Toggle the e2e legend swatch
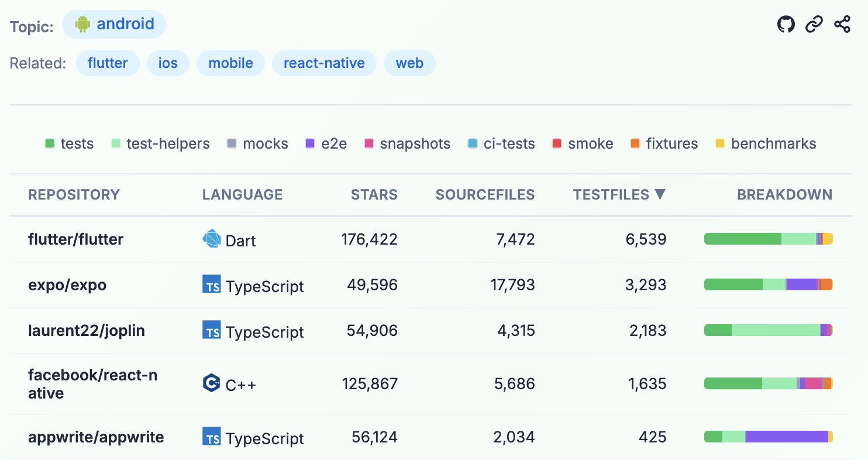The height and width of the screenshot is (460, 868). tap(311, 144)
